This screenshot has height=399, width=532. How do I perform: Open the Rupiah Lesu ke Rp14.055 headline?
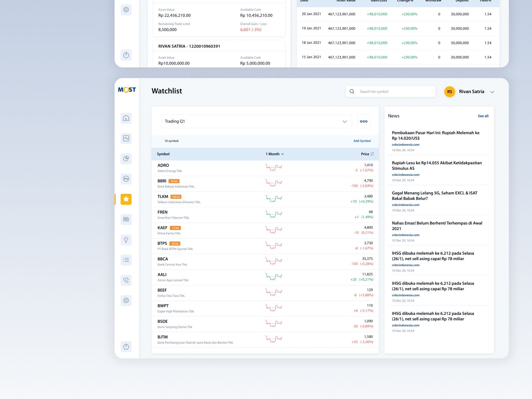(x=437, y=166)
